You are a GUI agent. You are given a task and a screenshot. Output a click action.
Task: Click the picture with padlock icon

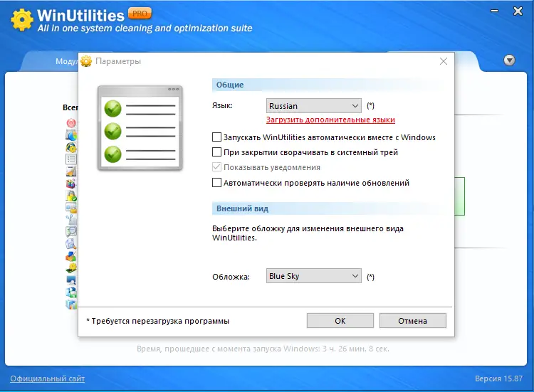pyautogui.click(x=71, y=208)
